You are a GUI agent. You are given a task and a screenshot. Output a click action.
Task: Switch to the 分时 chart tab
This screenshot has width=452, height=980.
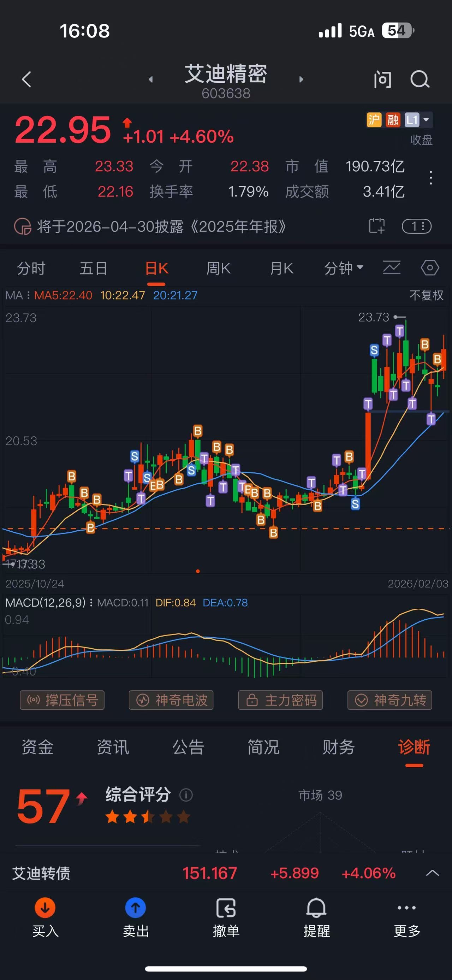[31, 268]
